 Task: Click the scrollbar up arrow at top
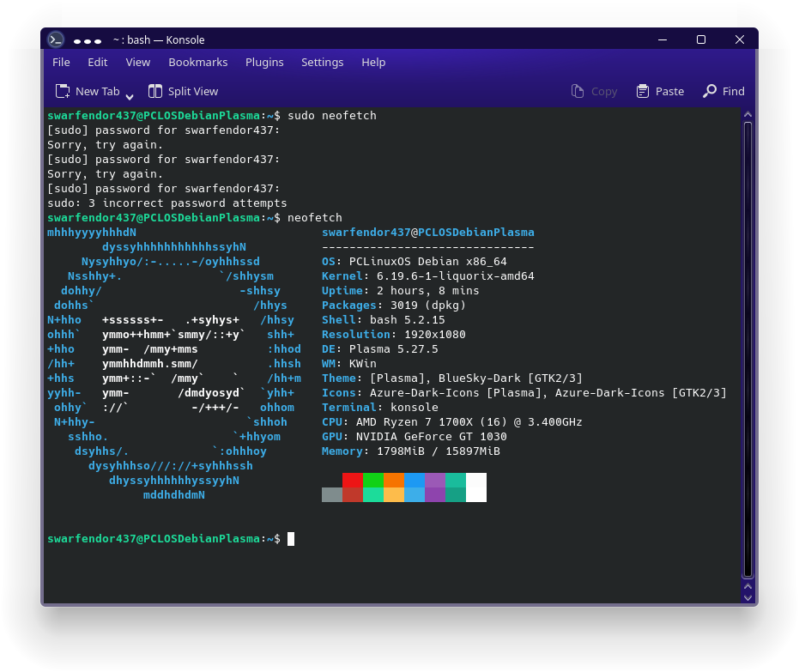coord(748,114)
